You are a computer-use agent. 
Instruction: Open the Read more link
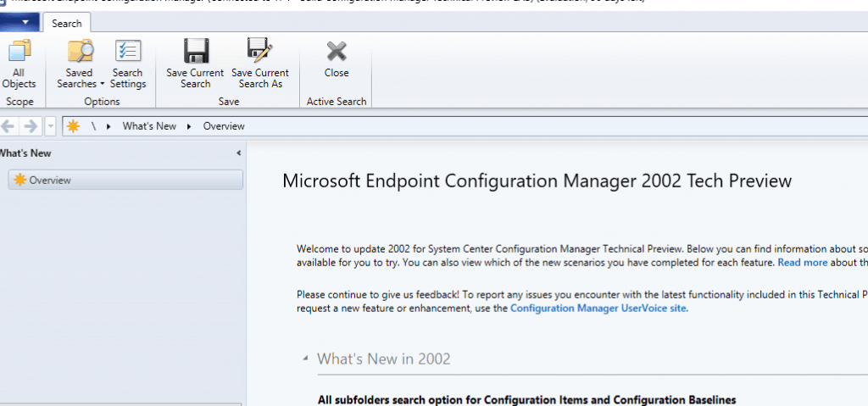pos(803,263)
